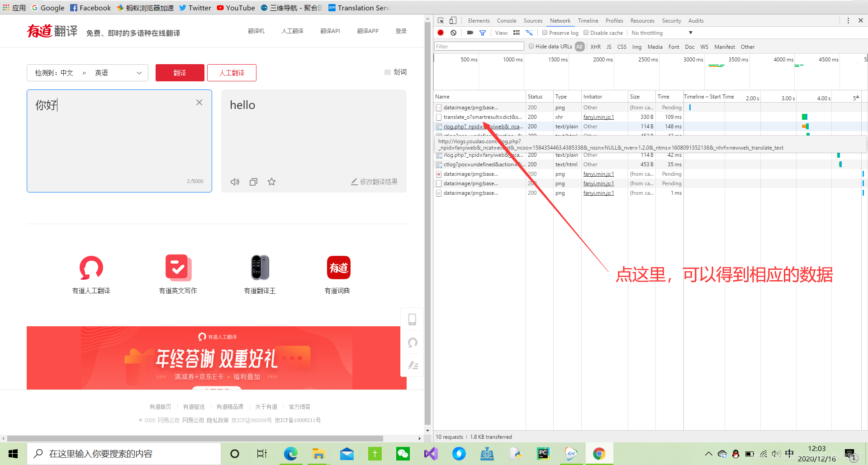
Task: Click the edit translation result pencil link
Action: (x=374, y=182)
